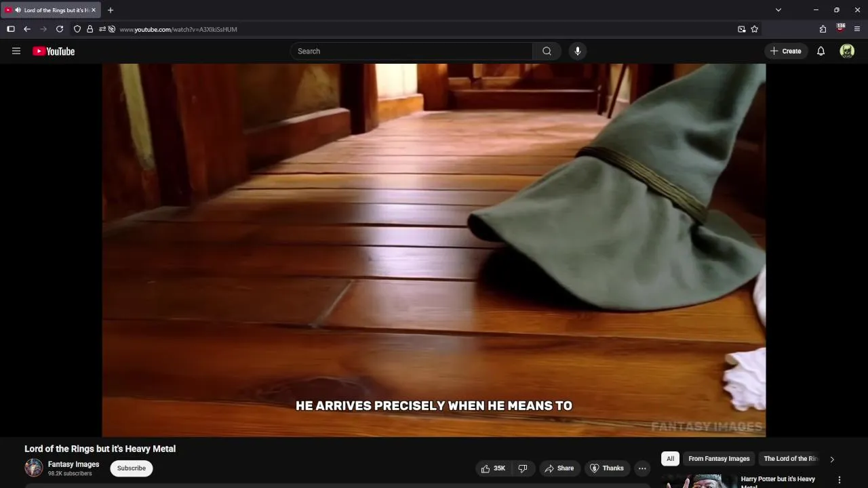This screenshot has width=868, height=488.
Task: Like the video with 35K likes
Action: point(493,468)
